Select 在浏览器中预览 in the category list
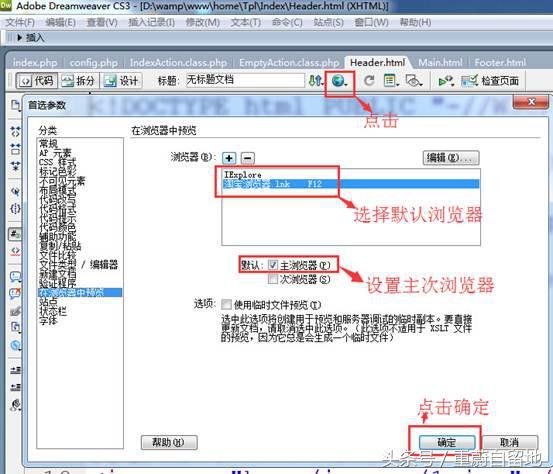Screen dimensions: 553x474 coord(80,292)
